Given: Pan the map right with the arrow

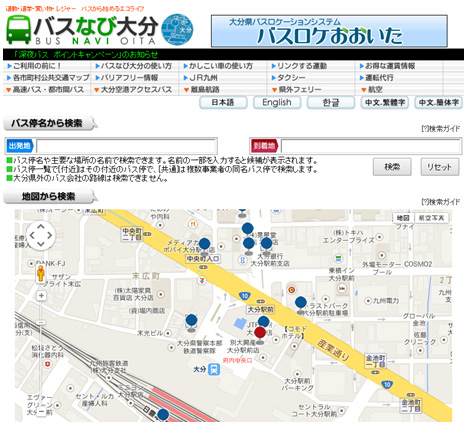Looking at the screenshot, I should click(x=49, y=235).
